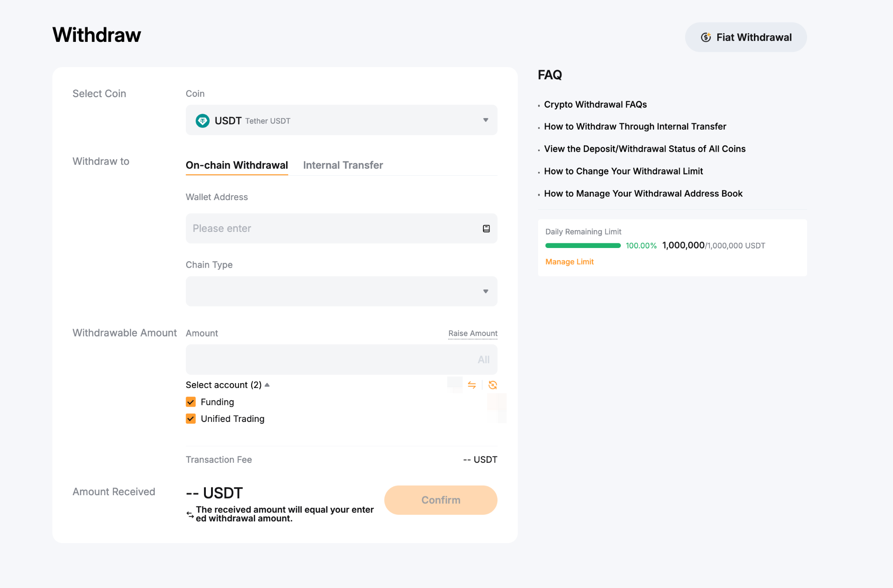The height and width of the screenshot is (588, 893).
Task: Click the swap icon beside received amount note
Action: (x=190, y=514)
